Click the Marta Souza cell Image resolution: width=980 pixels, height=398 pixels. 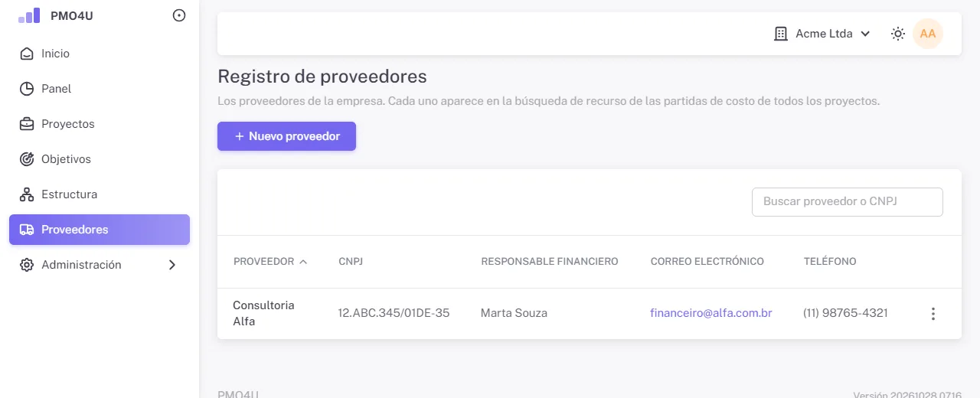[x=514, y=313]
